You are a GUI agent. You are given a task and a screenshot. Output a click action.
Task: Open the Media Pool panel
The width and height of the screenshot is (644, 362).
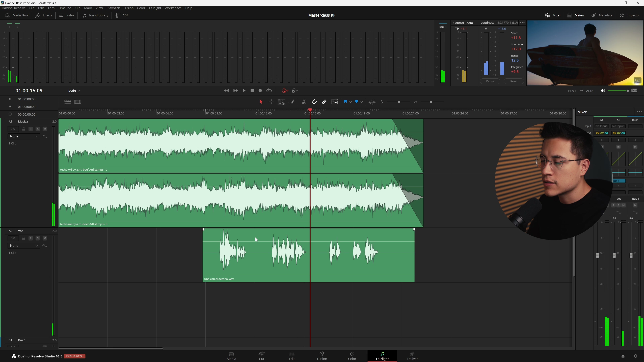[17, 15]
